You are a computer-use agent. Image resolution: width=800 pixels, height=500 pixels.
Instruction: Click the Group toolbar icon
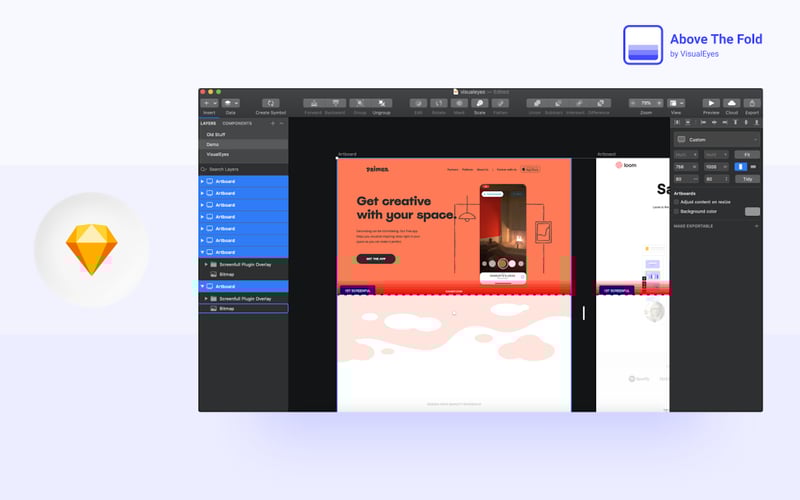point(360,103)
